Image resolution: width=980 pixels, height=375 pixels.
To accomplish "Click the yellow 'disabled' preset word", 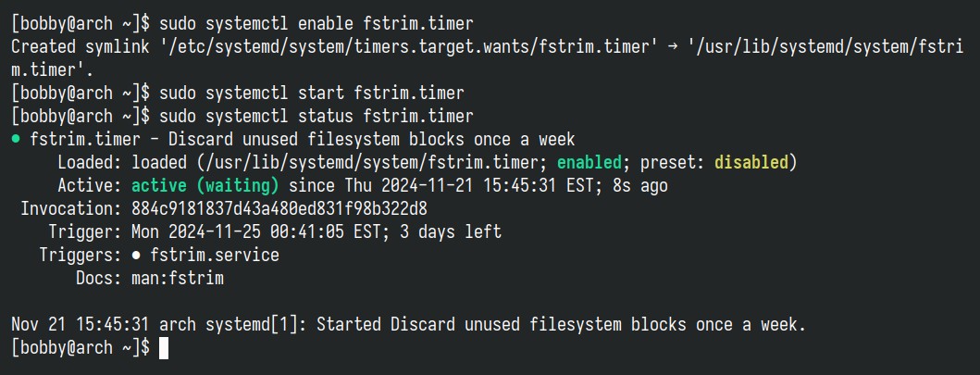I will point(751,163).
